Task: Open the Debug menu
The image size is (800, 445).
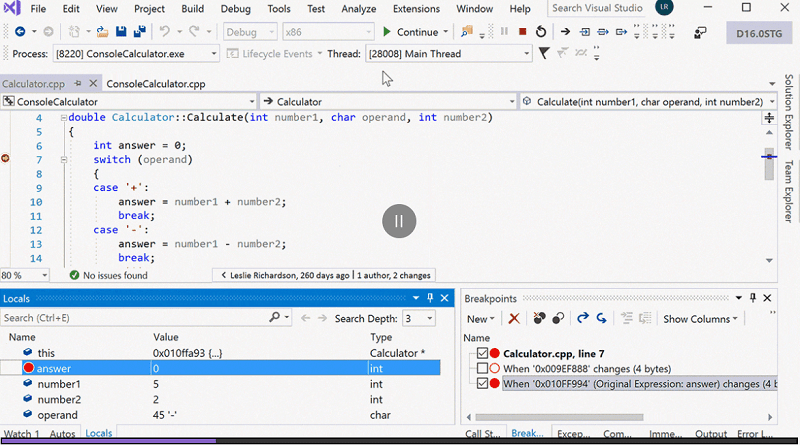Action: [235, 9]
